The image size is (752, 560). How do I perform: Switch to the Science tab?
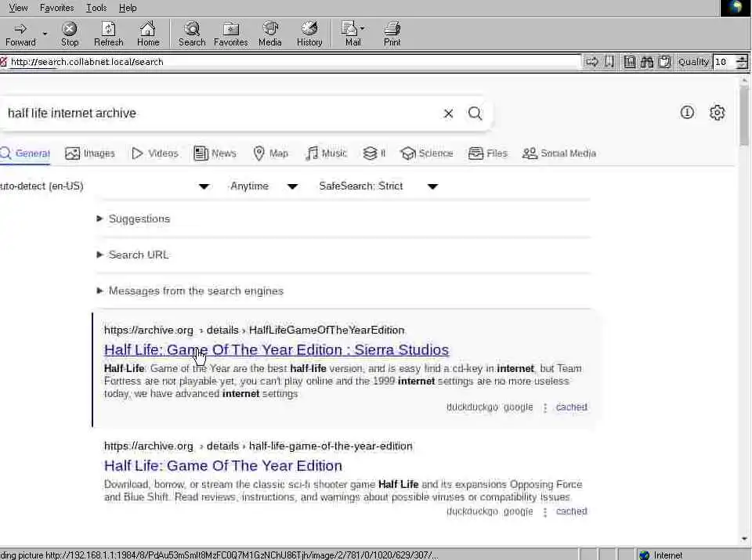pos(427,154)
